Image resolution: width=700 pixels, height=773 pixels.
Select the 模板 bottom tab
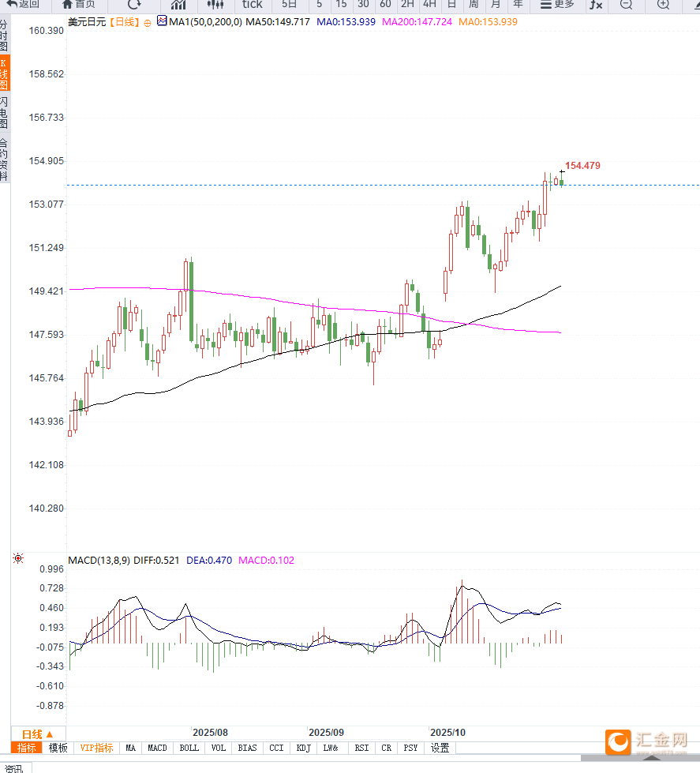tap(58, 748)
